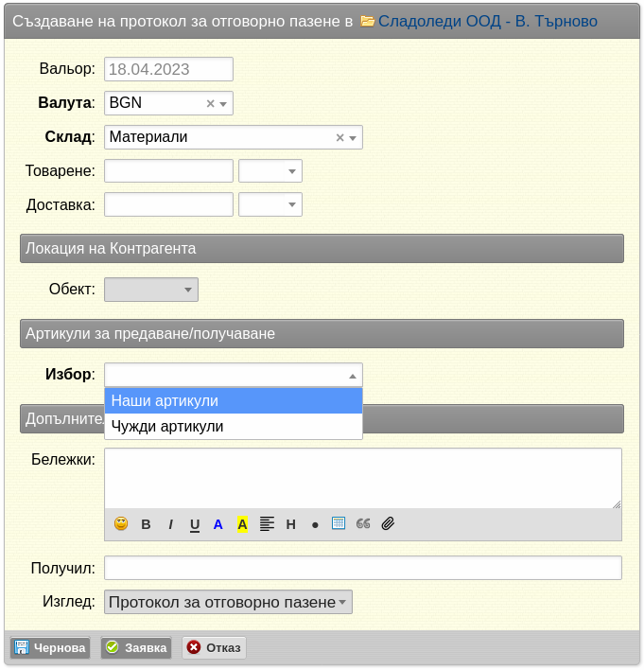Attach file with paperclip icon
Image resolution: width=644 pixels, height=670 pixels.
388,524
